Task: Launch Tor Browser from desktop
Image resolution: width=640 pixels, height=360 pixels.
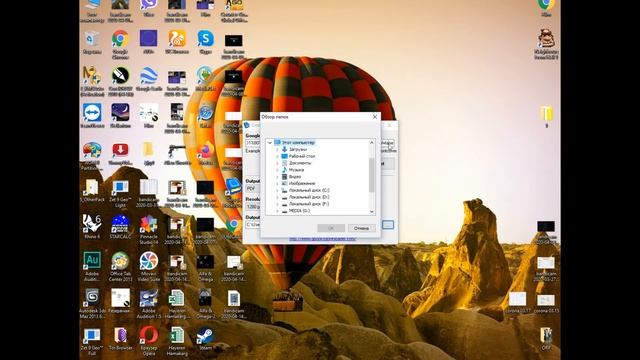Action: 120,338
